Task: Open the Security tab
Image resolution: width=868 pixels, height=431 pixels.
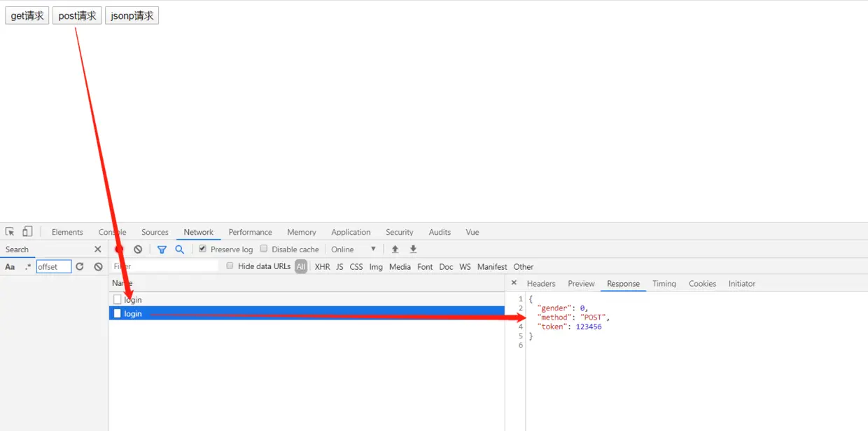Action: pos(400,232)
